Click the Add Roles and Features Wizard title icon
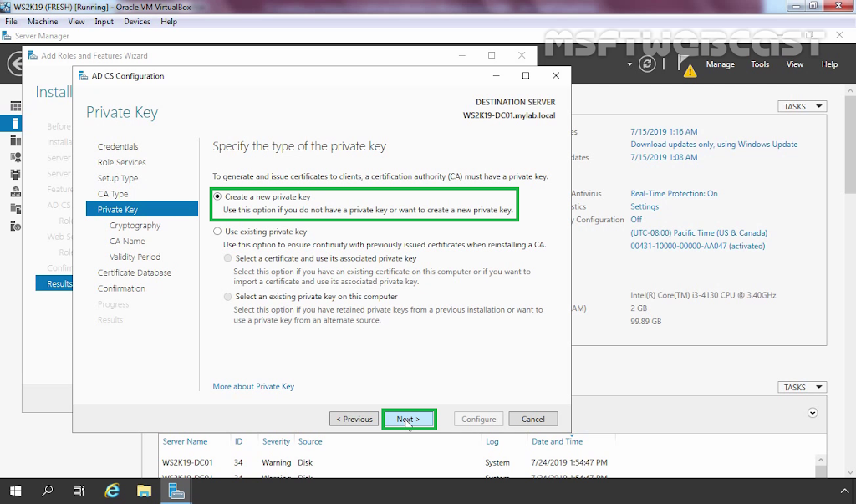This screenshot has height=504, width=856. (33, 56)
